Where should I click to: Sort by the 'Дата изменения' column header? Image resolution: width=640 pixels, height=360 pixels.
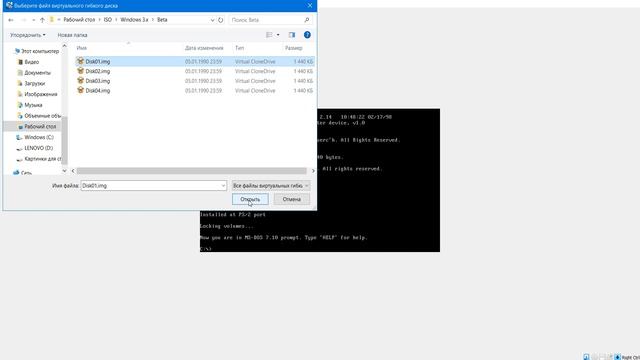click(x=204, y=48)
